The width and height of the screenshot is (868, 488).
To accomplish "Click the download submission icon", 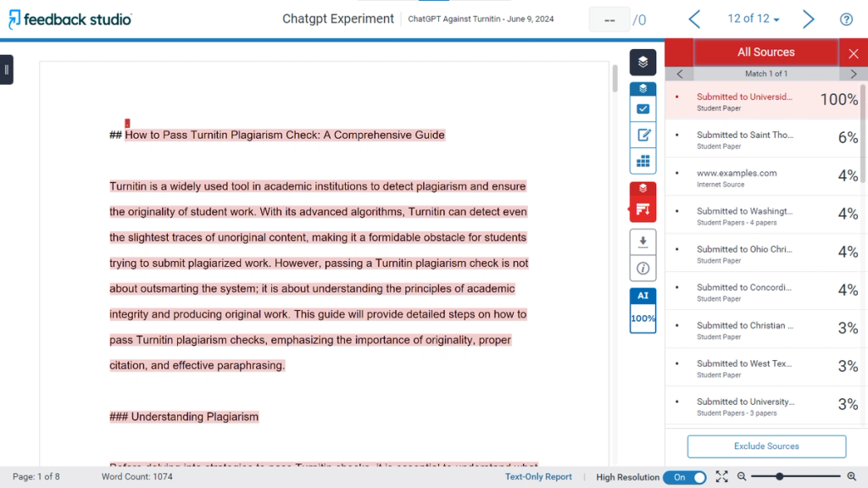I will 643,242.
